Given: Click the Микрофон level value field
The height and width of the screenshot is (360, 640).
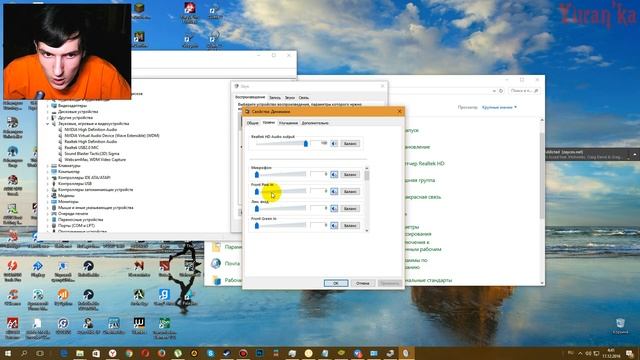Looking at the screenshot, I should pyautogui.click(x=319, y=175).
